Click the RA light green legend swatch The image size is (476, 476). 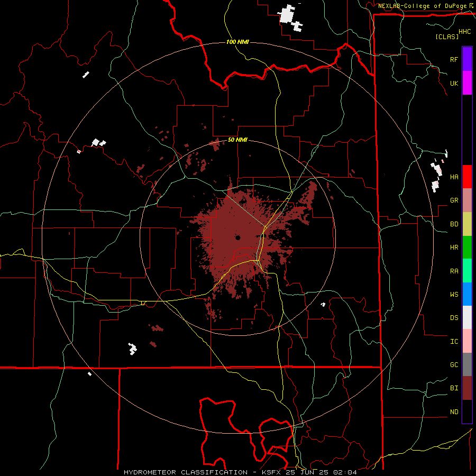[467, 271]
